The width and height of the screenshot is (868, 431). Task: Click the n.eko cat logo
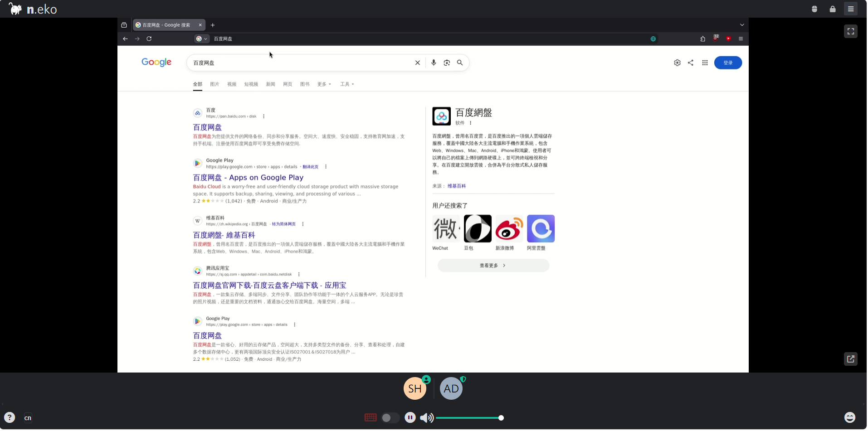pyautogui.click(x=15, y=9)
